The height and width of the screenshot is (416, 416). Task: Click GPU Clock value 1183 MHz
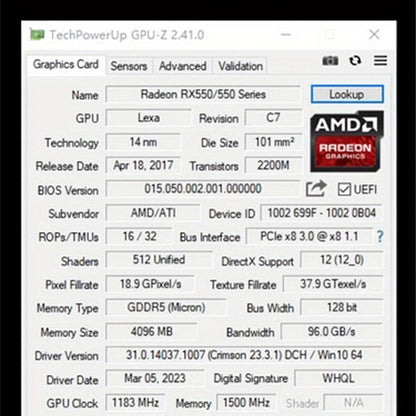click(135, 403)
